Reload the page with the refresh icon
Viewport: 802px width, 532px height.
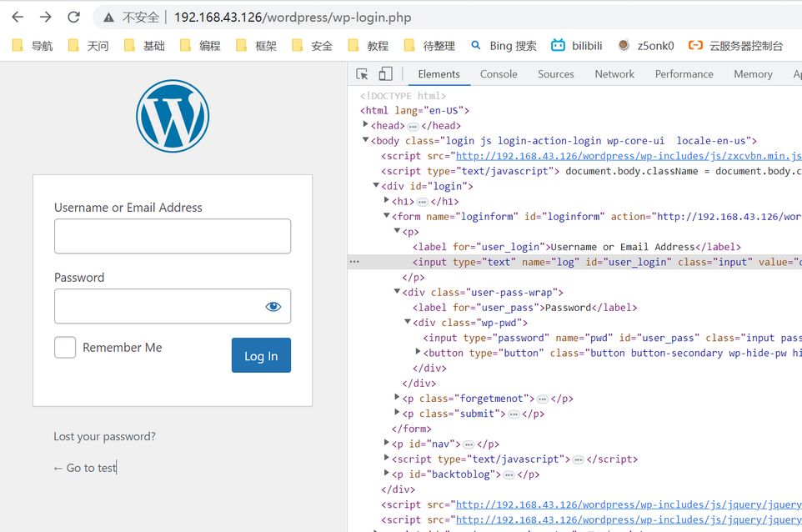(x=73, y=18)
